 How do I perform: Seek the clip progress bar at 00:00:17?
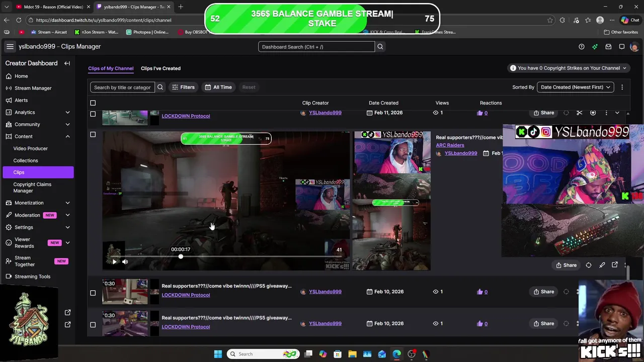tap(181, 256)
